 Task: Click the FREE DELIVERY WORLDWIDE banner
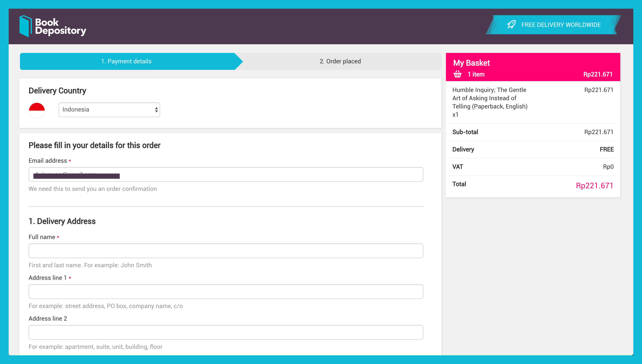[553, 25]
